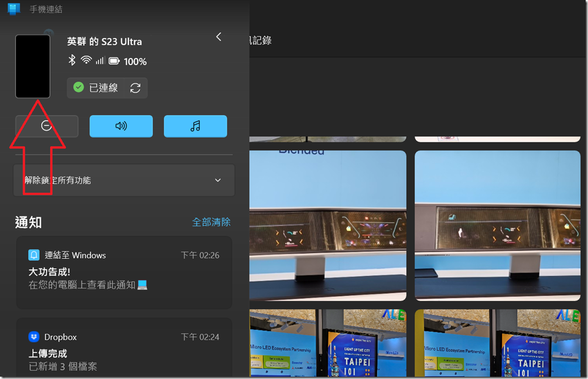Click the 已新增 3 個檔案 text
The image size is (588, 379).
click(63, 366)
